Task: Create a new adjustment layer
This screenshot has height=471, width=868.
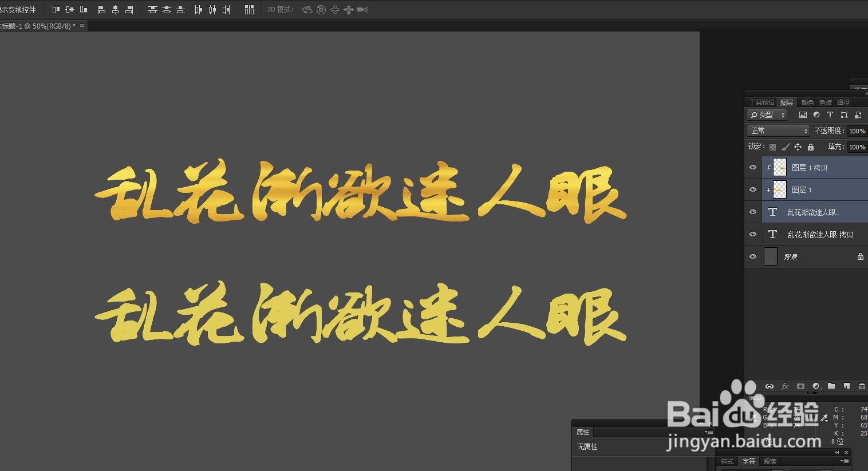Action: [x=816, y=386]
